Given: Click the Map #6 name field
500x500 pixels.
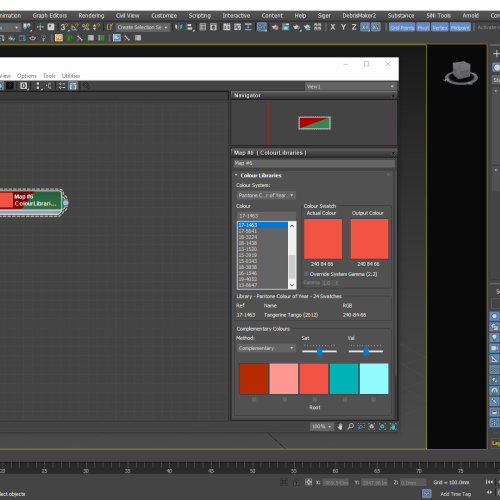Looking at the screenshot, I should [314, 163].
